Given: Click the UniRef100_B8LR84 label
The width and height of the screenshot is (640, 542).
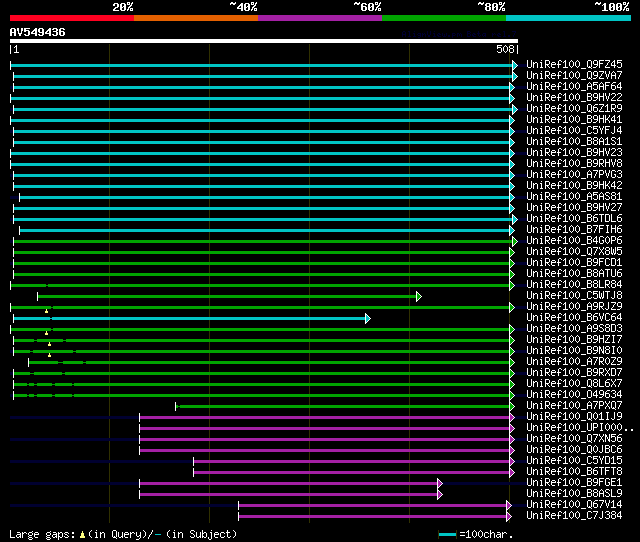Looking at the screenshot, I should tap(574, 285).
